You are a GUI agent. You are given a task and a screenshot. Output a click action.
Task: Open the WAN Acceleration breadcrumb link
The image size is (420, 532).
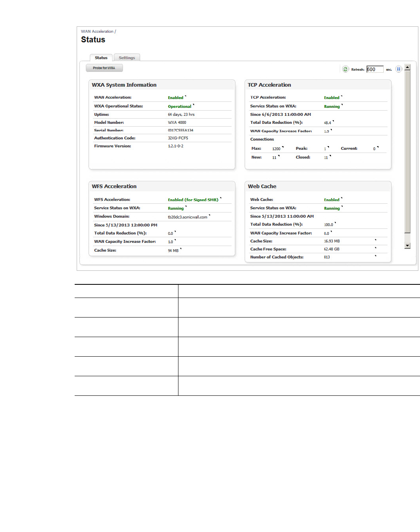coord(97,32)
